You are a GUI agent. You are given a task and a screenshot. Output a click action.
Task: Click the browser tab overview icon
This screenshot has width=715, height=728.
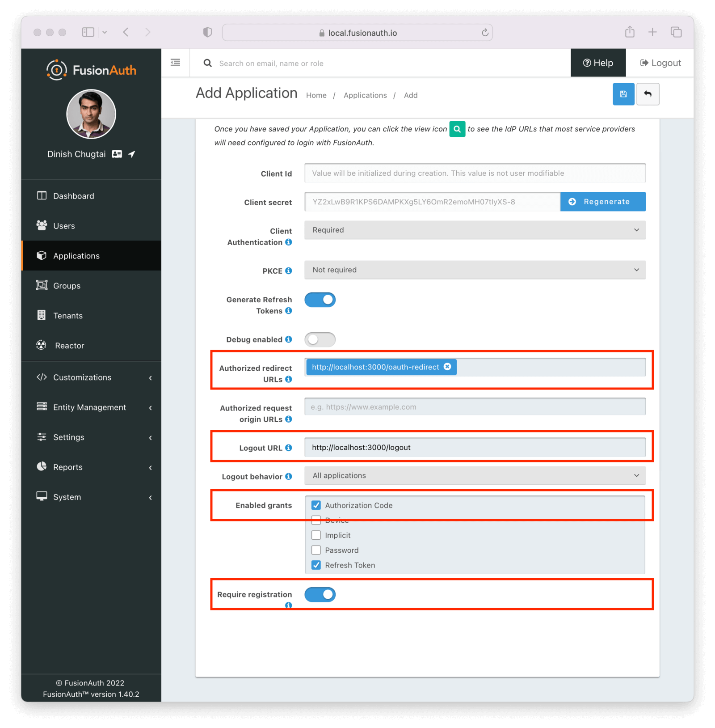pyautogui.click(x=676, y=32)
